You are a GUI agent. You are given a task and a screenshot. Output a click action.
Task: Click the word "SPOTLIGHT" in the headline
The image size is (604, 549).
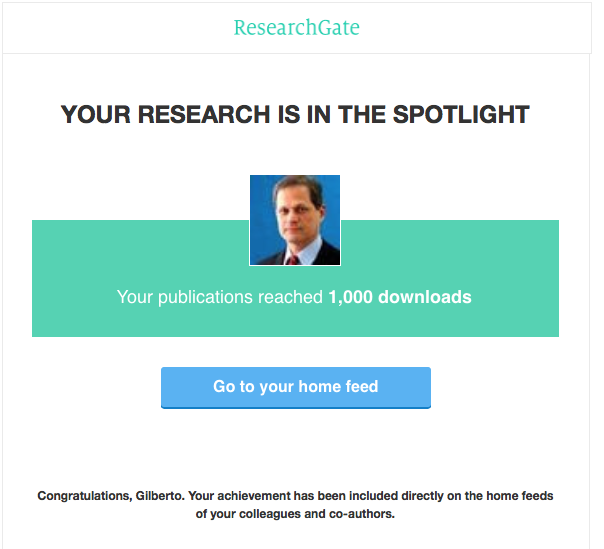pyautogui.click(x=461, y=115)
